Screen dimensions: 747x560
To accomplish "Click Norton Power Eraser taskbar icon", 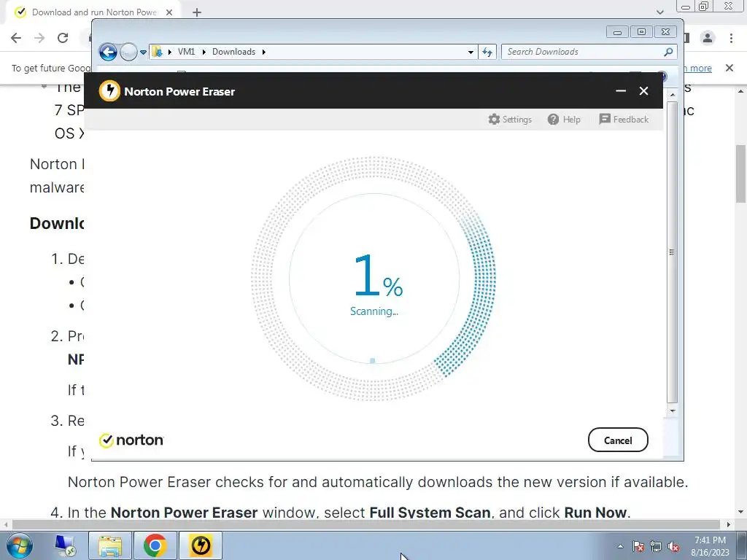I will coord(201,545).
